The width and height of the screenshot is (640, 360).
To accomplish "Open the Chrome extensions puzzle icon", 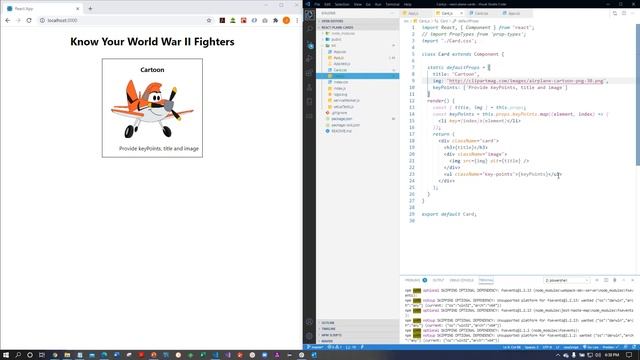I will point(276,20).
